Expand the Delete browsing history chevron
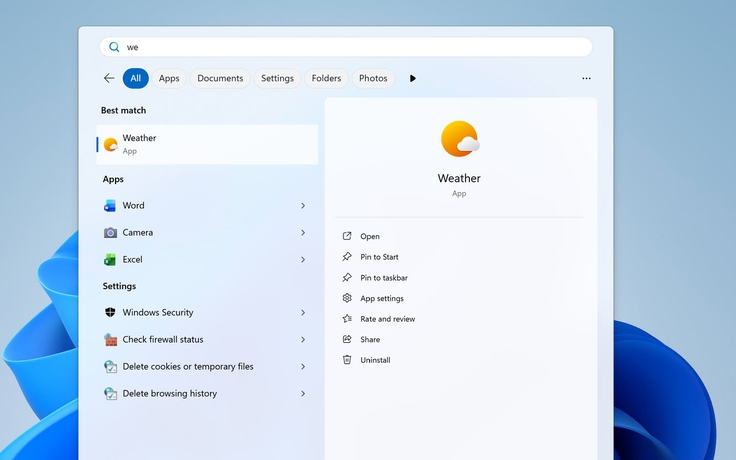This screenshot has width=736, height=460. pos(303,393)
